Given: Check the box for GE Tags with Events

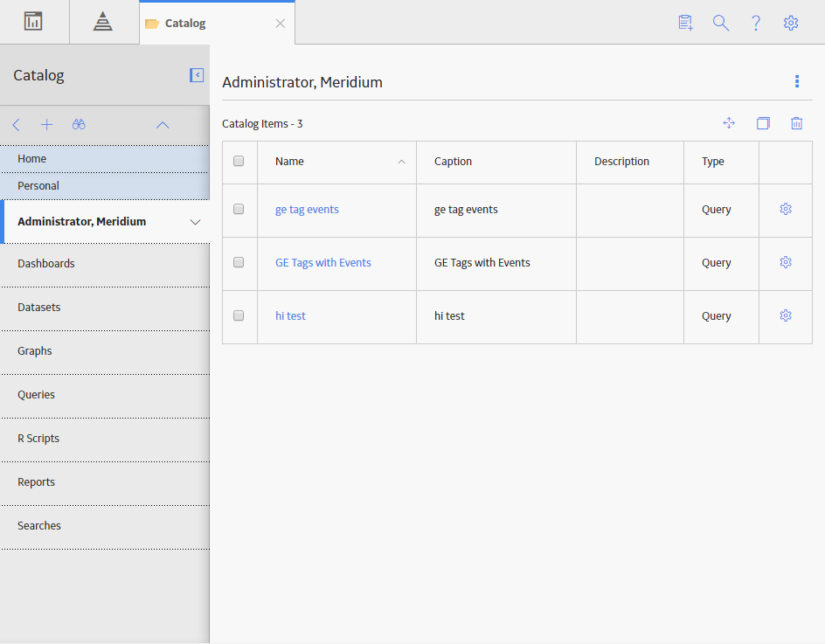Looking at the screenshot, I should [239, 262].
